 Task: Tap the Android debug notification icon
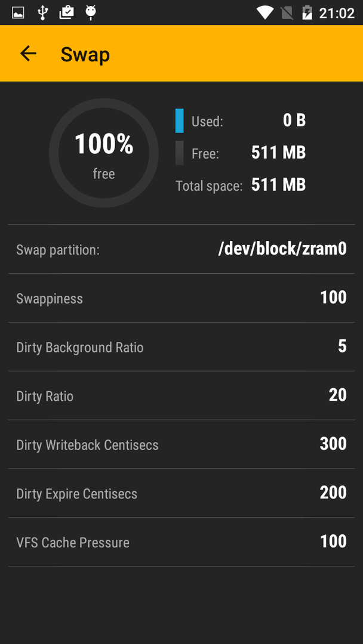(90, 13)
